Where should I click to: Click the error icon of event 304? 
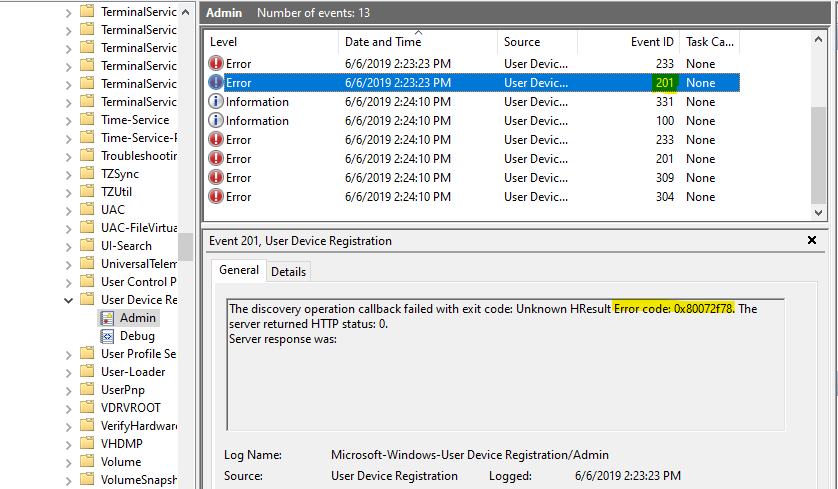(216, 197)
